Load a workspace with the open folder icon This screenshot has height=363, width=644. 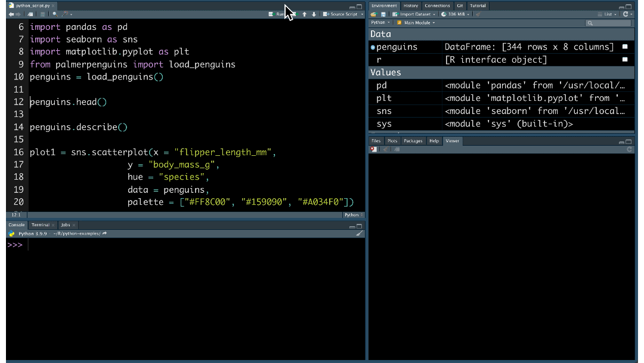point(373,14)
